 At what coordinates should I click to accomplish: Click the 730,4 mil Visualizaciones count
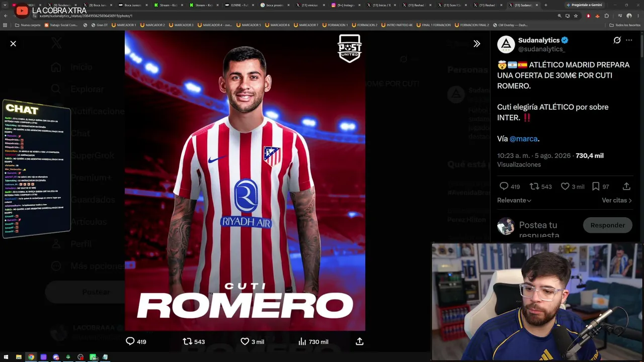pos(550,160)
